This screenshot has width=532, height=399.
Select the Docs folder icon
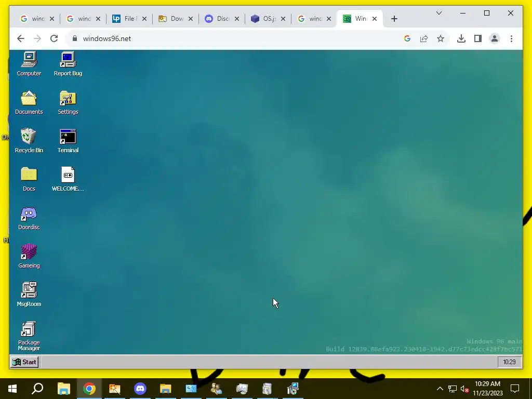(29, 179)
